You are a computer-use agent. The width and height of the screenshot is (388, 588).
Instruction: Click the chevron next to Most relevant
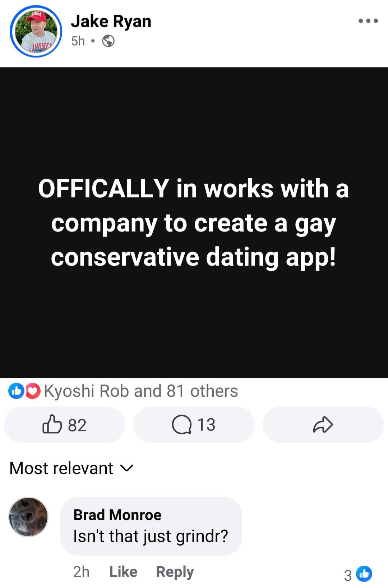(126, 468)
